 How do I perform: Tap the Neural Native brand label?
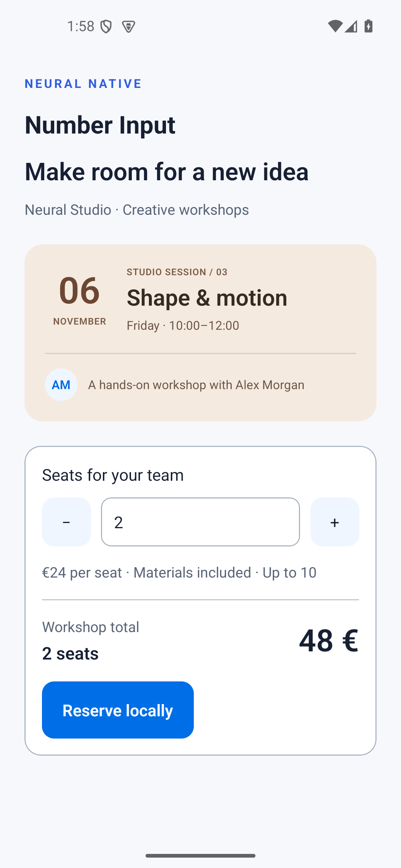(x=83, y=84)
